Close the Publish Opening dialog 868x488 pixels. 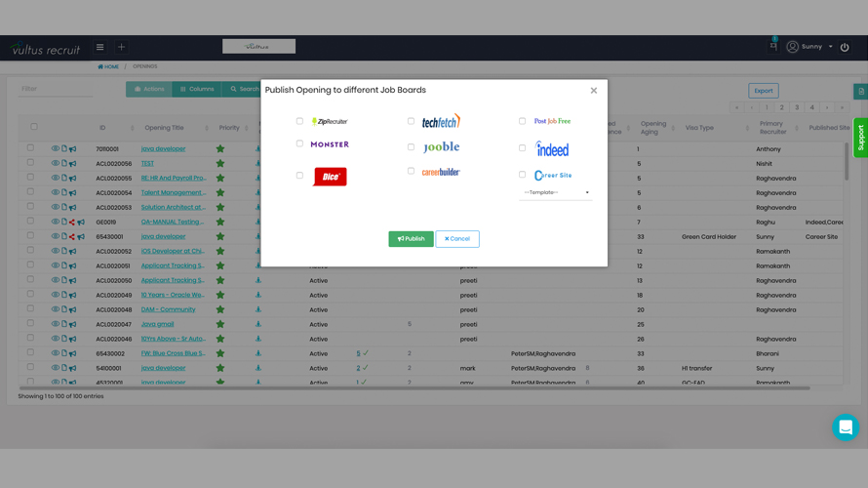point(593,91)
